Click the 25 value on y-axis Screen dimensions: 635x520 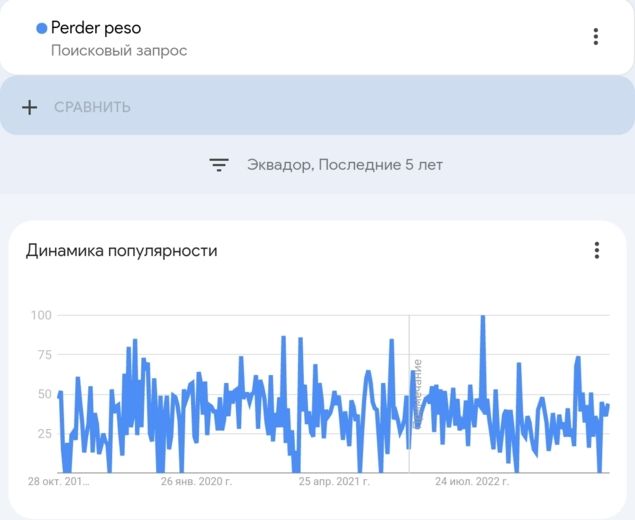pos(44,433)
